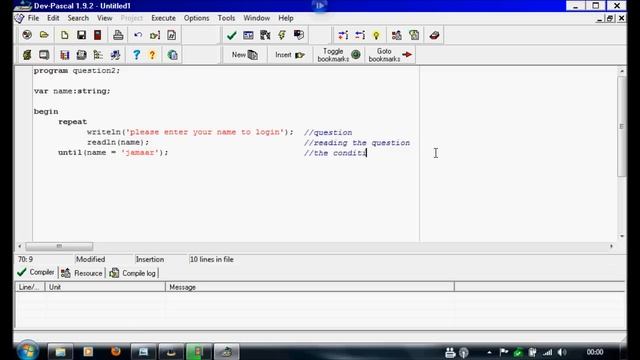Click the icon between the window and lightning icons
Image resolution: width=640 pixels, height=360 pixels.
[x=265, y=35]
